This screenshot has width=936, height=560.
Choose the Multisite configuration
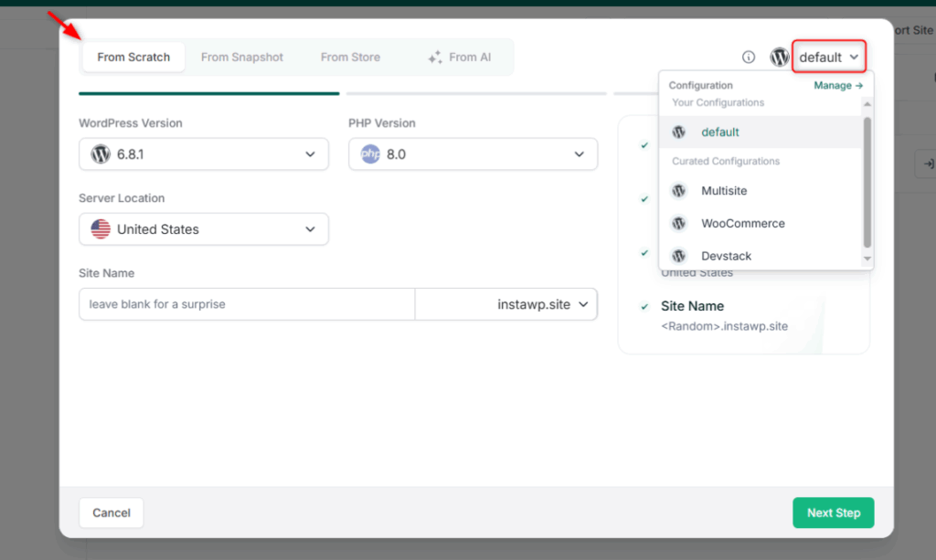tap(760, 191)
